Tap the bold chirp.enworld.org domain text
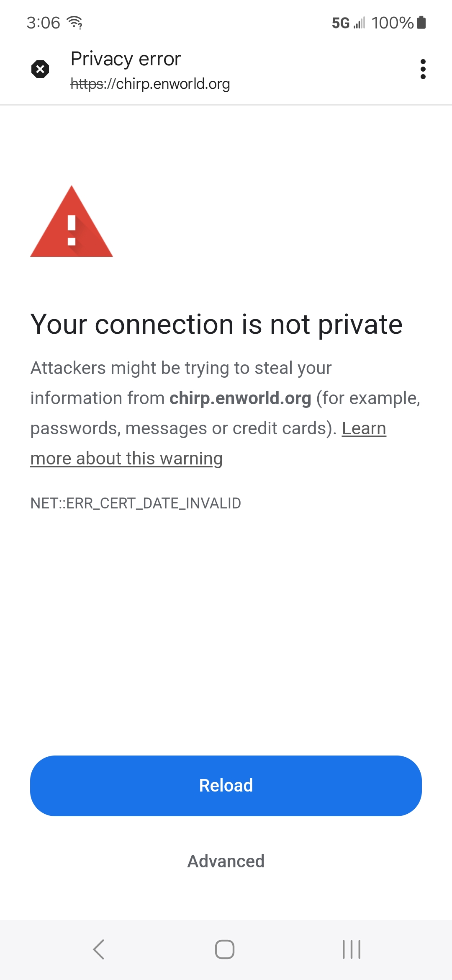 tap(240, 398)
